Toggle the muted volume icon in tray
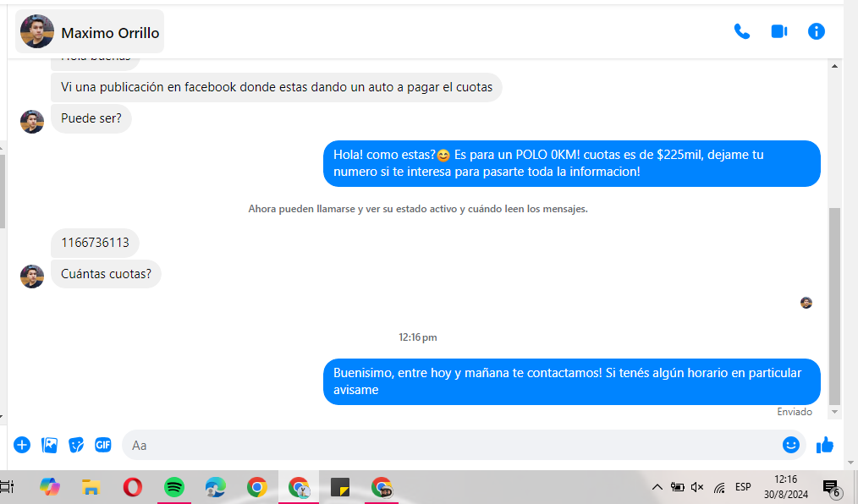Image resolution: width=858 pixels, height=504 pixels. point(697,487)
